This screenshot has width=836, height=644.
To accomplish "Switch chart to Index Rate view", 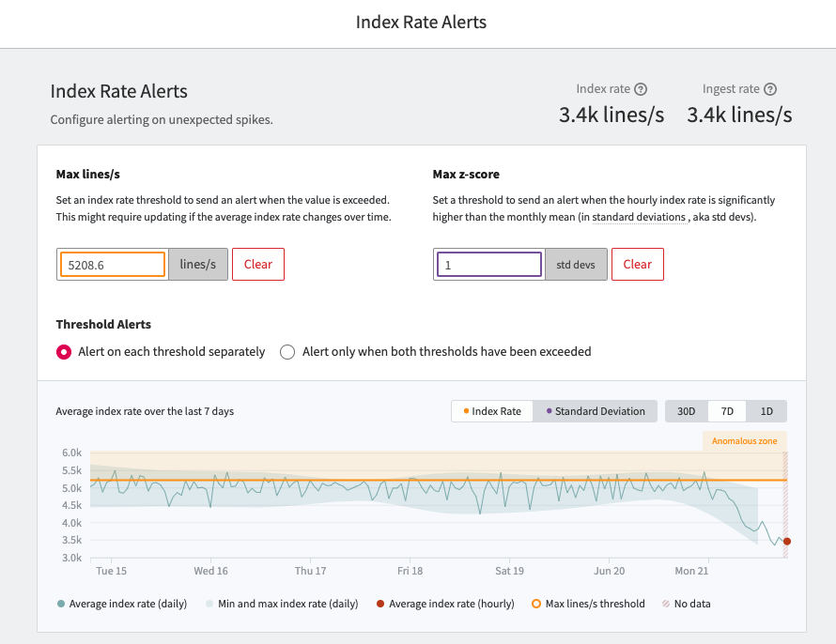I will [x=492, y=411].
